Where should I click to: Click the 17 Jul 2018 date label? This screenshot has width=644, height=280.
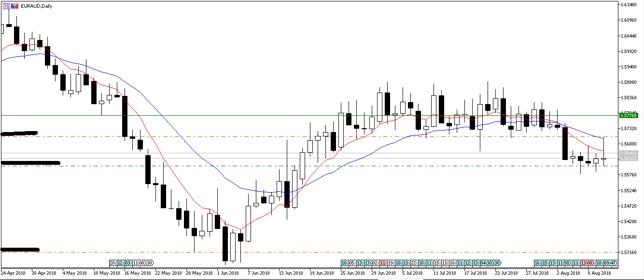pos(476,273)
